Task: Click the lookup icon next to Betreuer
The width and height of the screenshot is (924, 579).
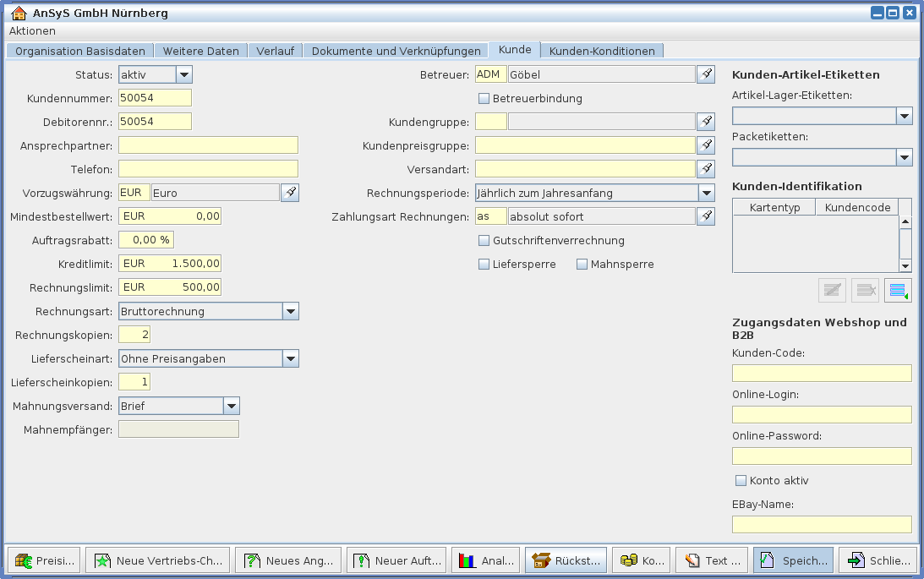Action: 706,74
